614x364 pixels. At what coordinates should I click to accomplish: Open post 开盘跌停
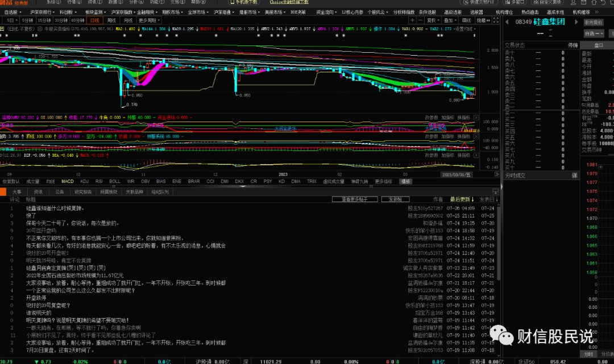(36, 298)
